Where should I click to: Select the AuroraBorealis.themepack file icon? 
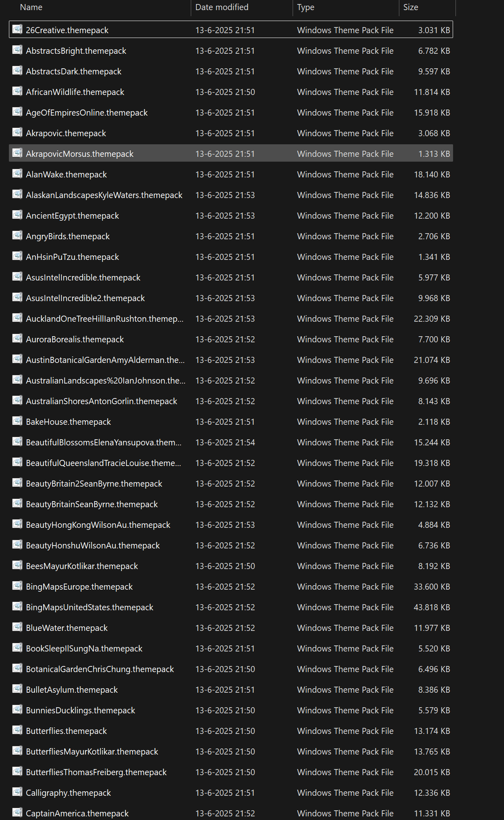point(17,339)
